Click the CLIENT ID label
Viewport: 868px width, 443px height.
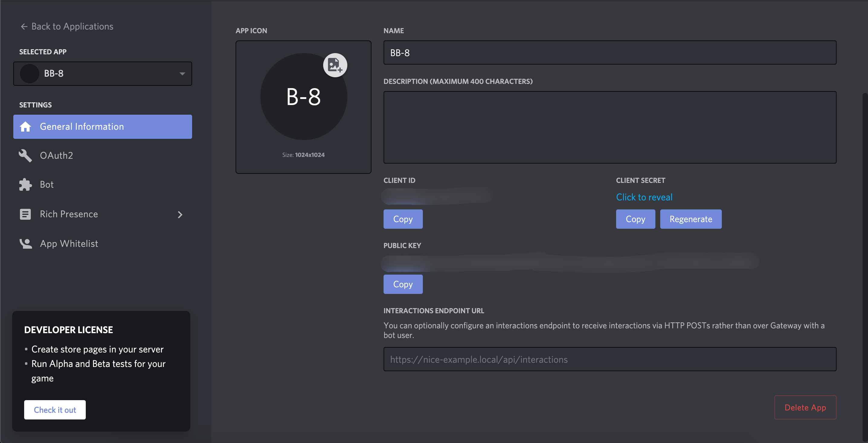pyautogui.click(x=399, y=180)
